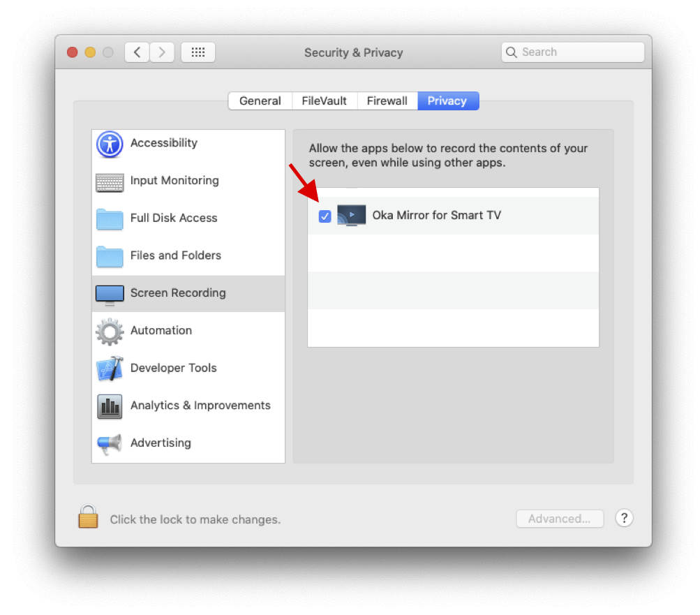Go back with the left arrow
The height and width of the screenshot is (615, 700).
137,52
